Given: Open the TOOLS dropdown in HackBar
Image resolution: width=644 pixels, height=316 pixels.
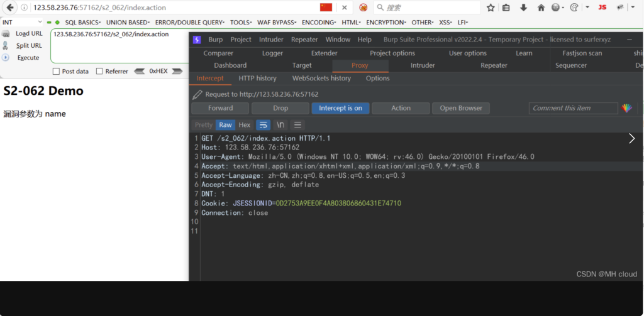Looking at the screenshot, I should click(x=241, y=22).
